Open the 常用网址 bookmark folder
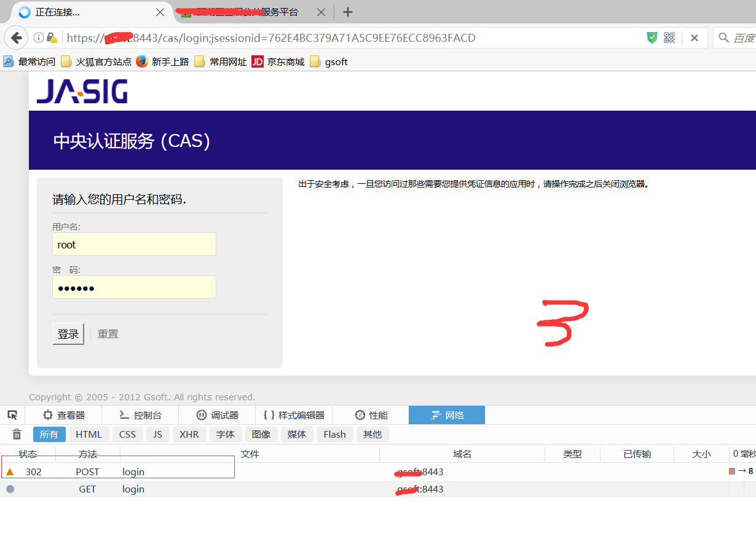 (x=221, y=61)
